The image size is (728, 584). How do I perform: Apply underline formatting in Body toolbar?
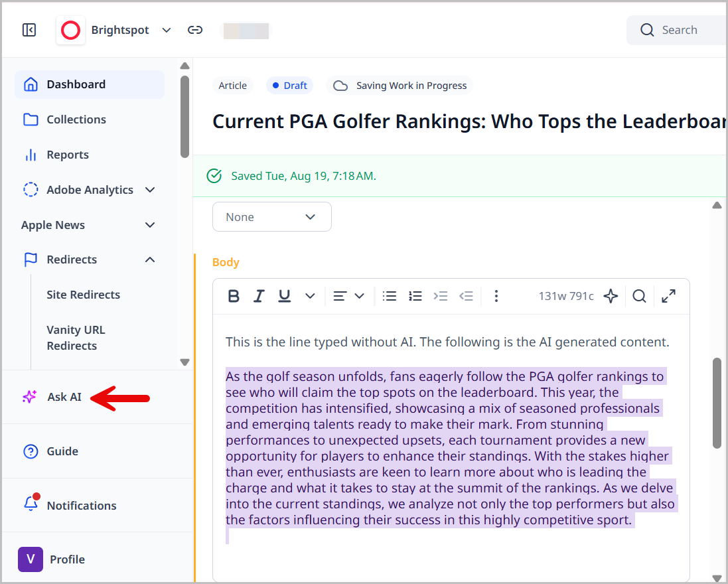pos(285,296)
